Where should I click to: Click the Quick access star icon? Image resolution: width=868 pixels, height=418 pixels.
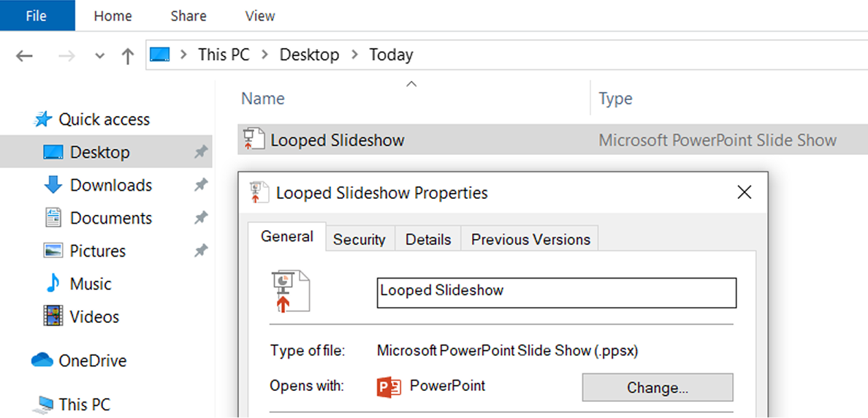coord(43,119)
